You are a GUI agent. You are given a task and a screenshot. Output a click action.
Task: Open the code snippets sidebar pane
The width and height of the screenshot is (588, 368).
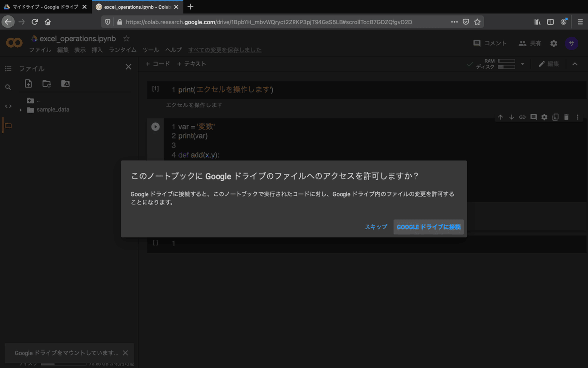[x=8, y=105]
